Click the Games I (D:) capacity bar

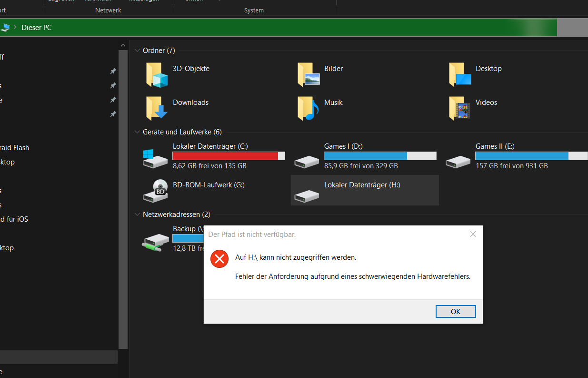click(380, 156)
